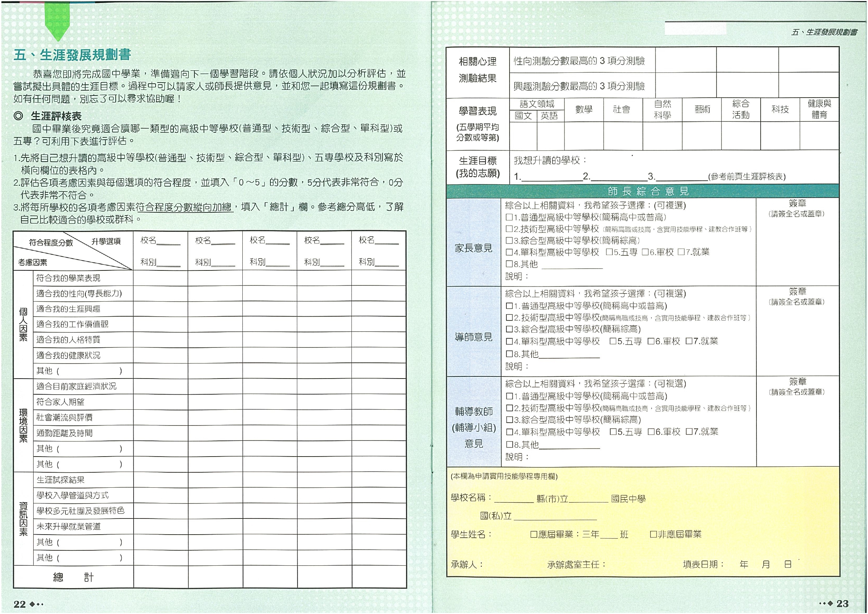The image size is (868, 614).
Task: Click the first-choice blank after 1. in 生涯目標
Action: (552, 177)
